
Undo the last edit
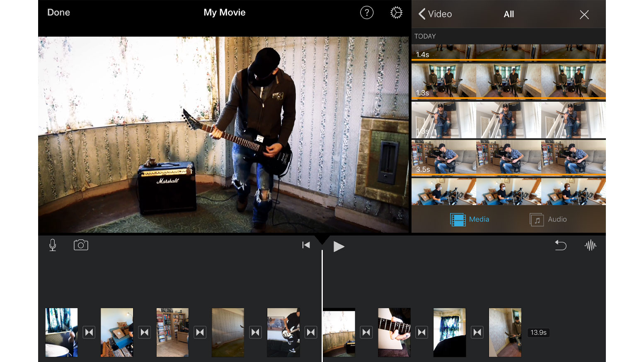point(560,245)
